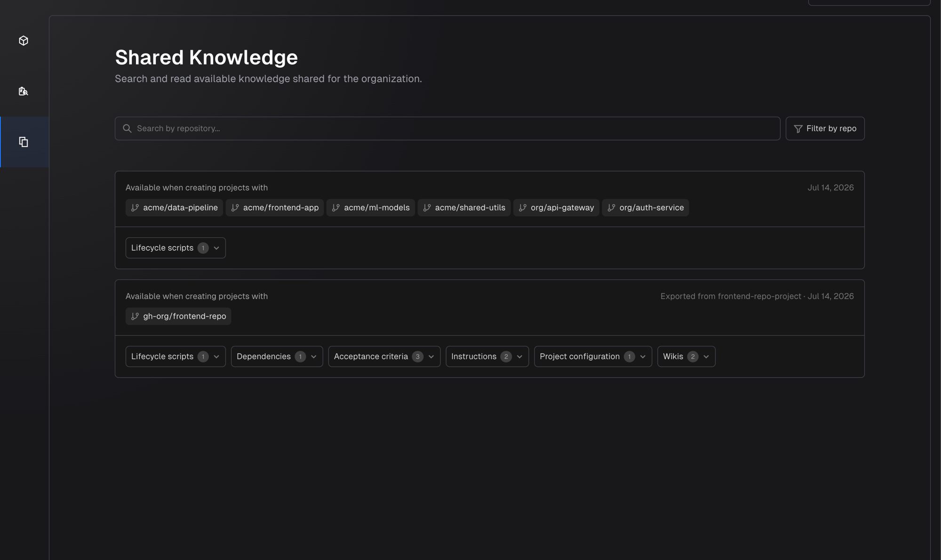Open the document search sidebar icon
This screenshot has height=560, width=941.
click(x=24, y=91)
